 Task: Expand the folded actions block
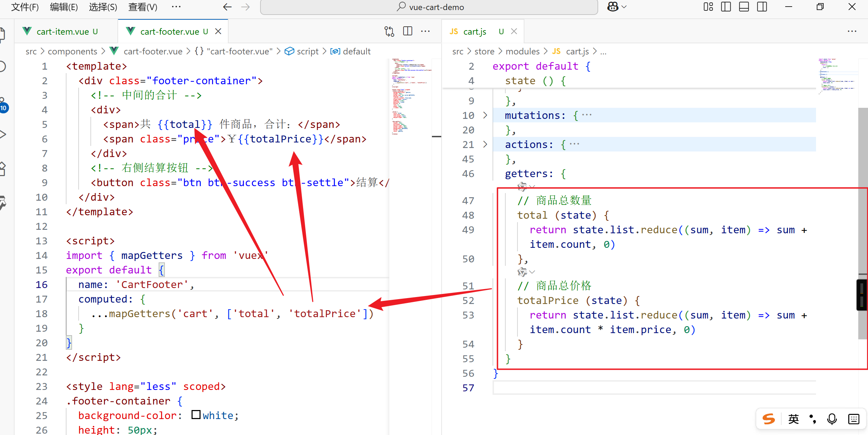pyautogui.click(x=485, y=145)
